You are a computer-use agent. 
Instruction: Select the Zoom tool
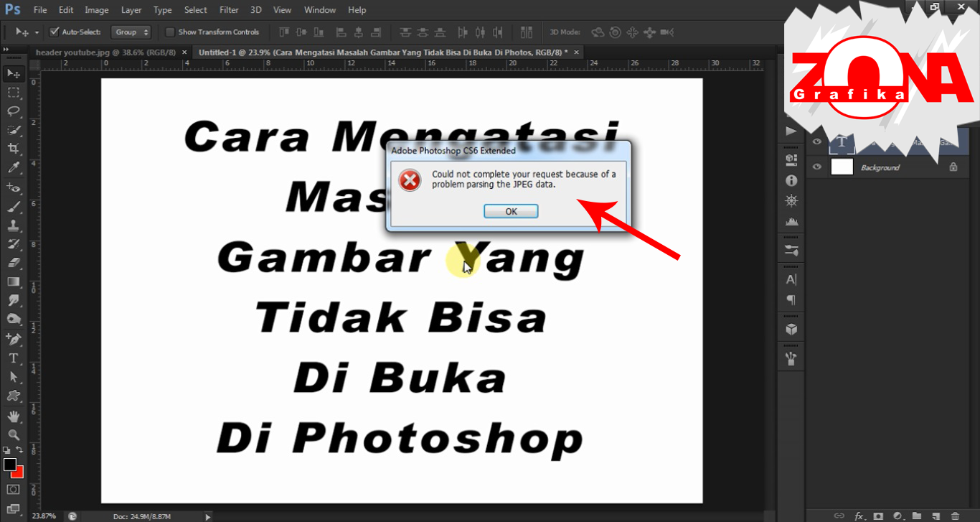tap(14, 434)
